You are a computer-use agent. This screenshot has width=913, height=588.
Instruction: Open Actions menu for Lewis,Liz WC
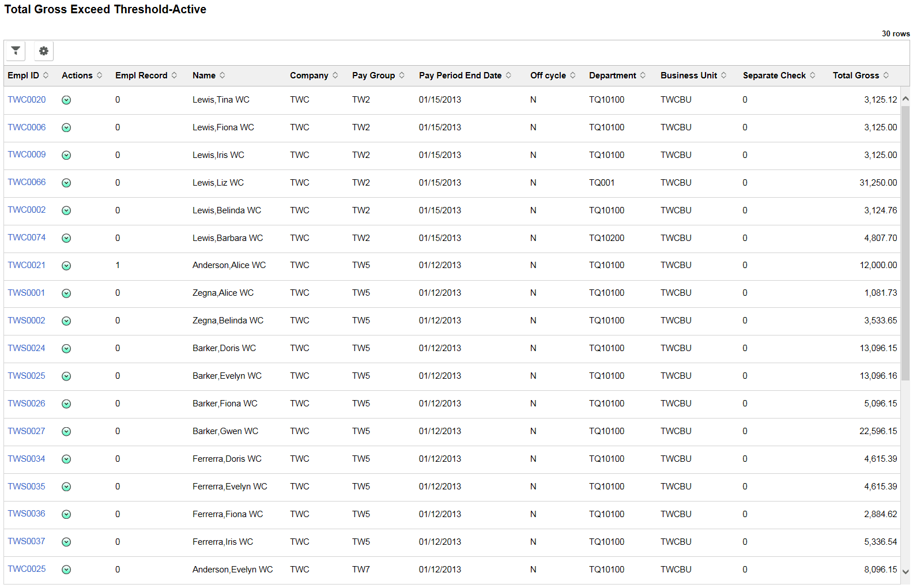[x=66, y=183]
